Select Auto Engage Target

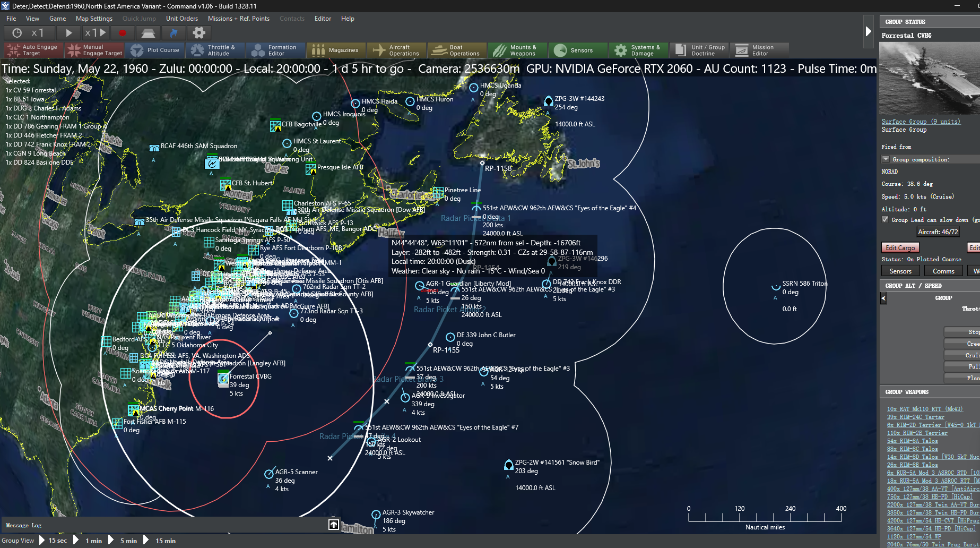click(34, 50)
